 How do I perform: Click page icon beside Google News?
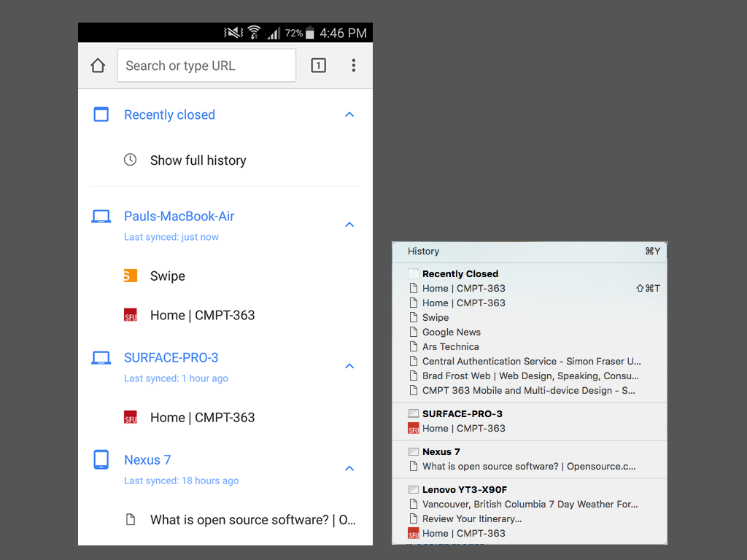414,332
